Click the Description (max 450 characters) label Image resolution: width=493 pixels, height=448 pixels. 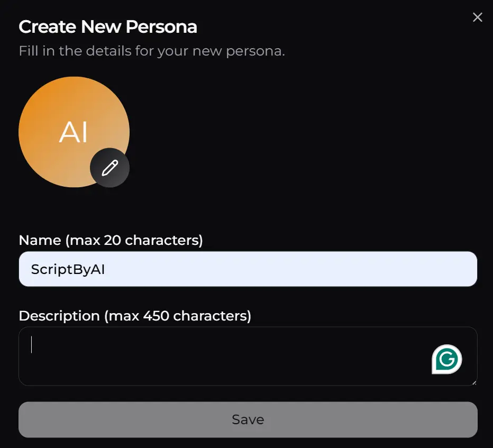coord(134,316)
